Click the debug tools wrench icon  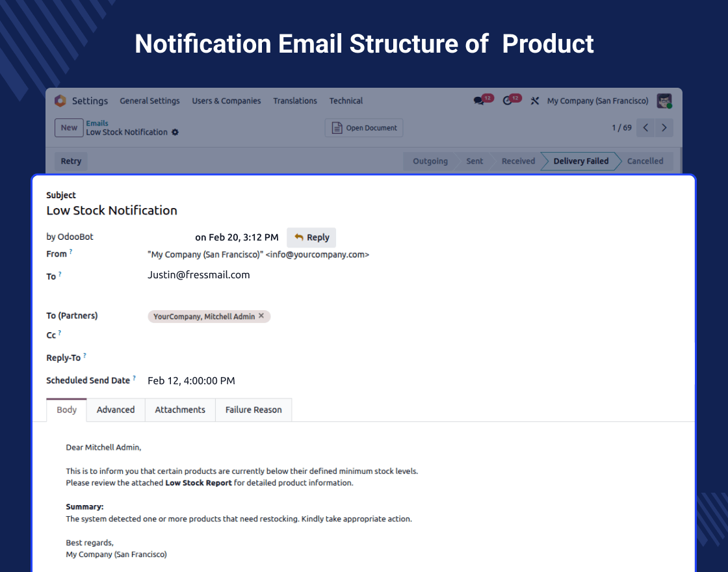[535, 101]
